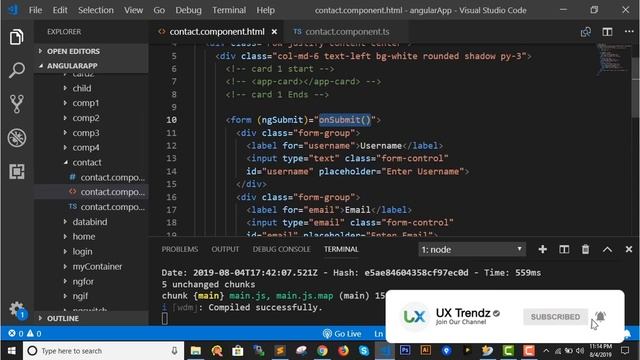
Task: Switch to PROBLEMS panel tab
Action: click(180, 249)
